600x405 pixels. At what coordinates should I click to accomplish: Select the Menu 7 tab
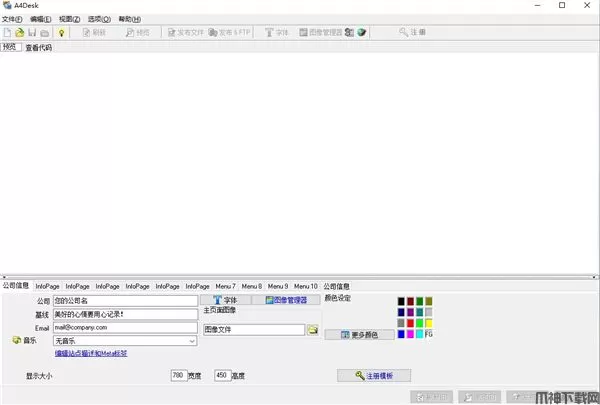click(x=225, y=286)
